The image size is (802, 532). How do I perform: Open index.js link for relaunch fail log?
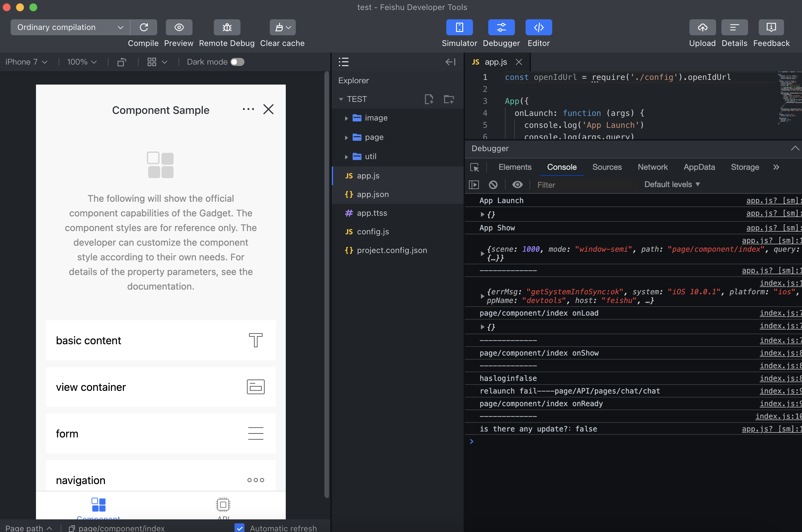click(781, 391)
